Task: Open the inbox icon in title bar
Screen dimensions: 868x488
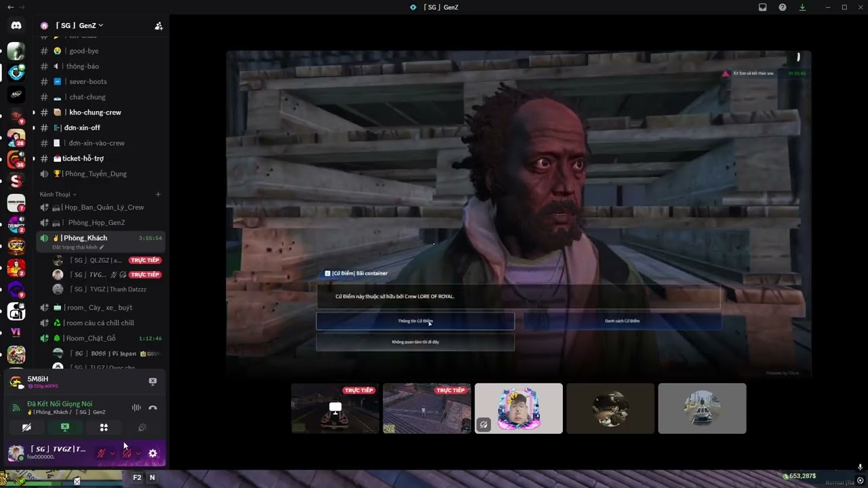Action: 763,7
